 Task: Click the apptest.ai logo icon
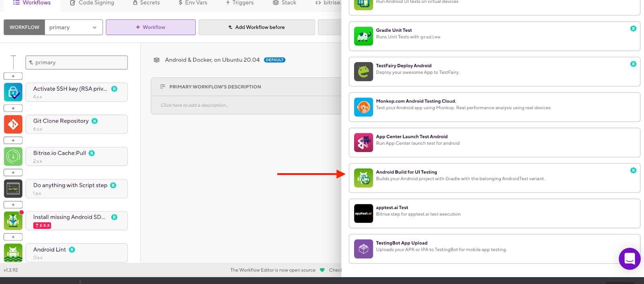363,214
